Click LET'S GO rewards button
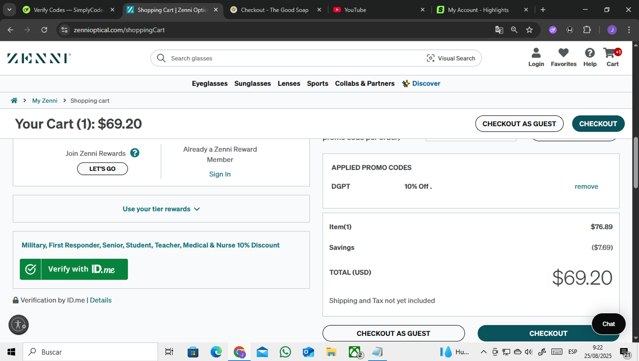639x361 pixels. click(x=102, y=168)
